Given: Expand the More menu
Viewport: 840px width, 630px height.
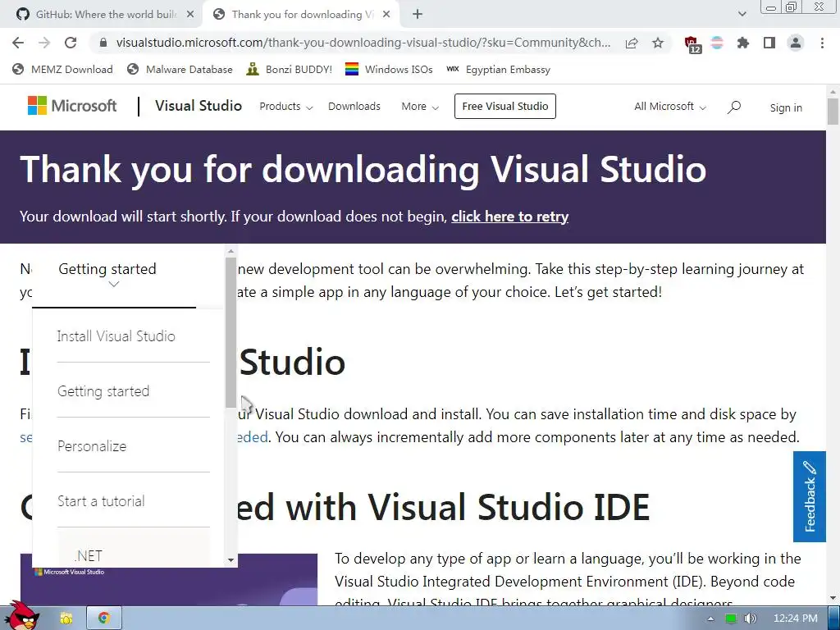Looking at the screenshot, I should point(420,106).
